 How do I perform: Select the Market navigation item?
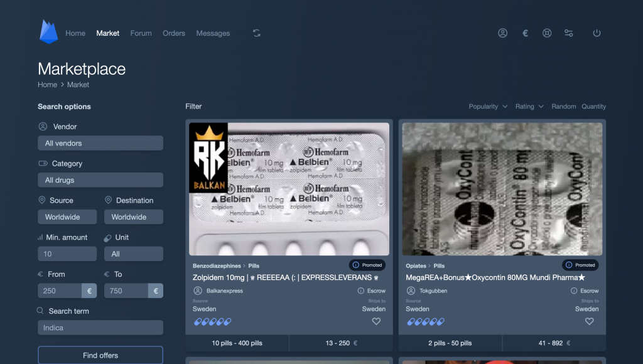108,33
